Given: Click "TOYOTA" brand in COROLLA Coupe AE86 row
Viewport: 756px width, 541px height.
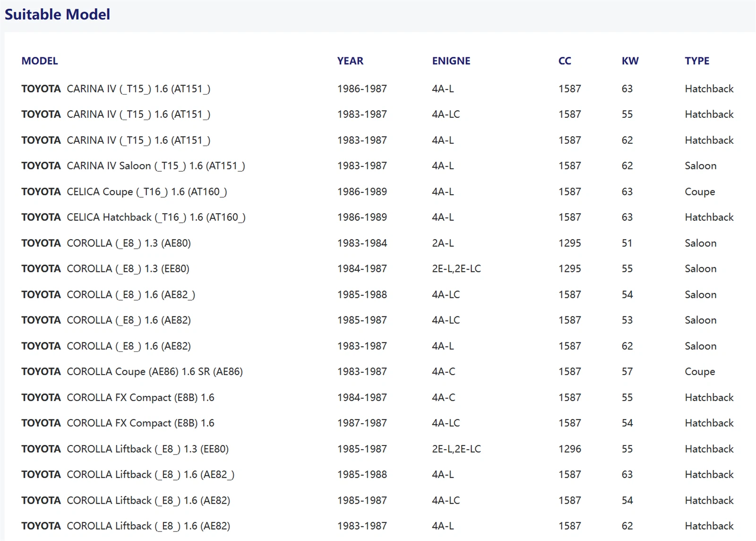Looking at the screenshot, I should click(x=41, y=372).
